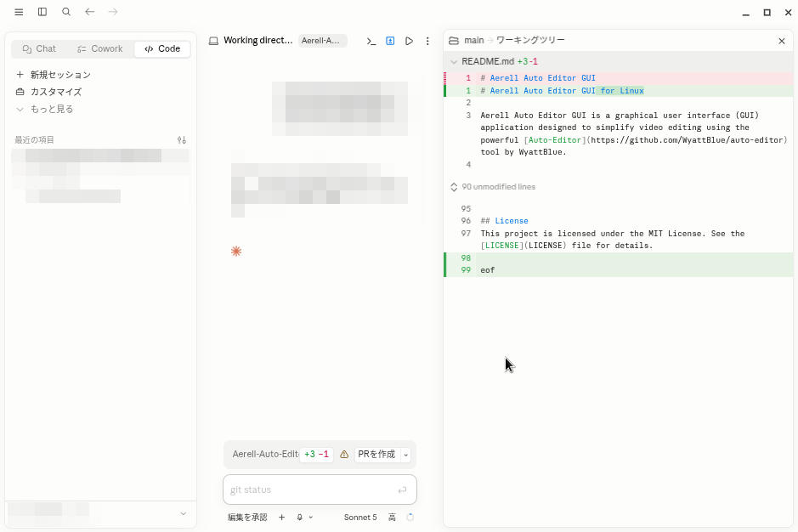Open the hamburger menu
798x532 pixels.
tap(19, 12)
